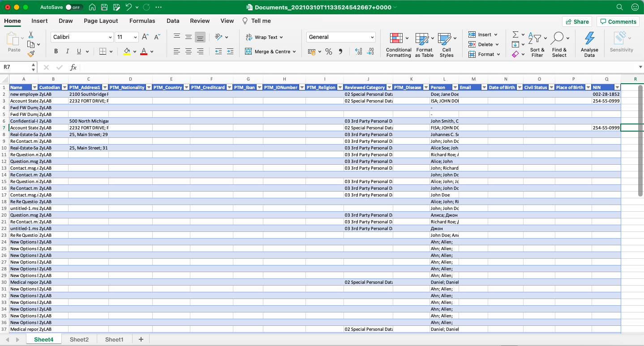Viewport: 644px width, 346px height.
Task: Click the Increase Decimal icon
Action: (x=358, y=51)
